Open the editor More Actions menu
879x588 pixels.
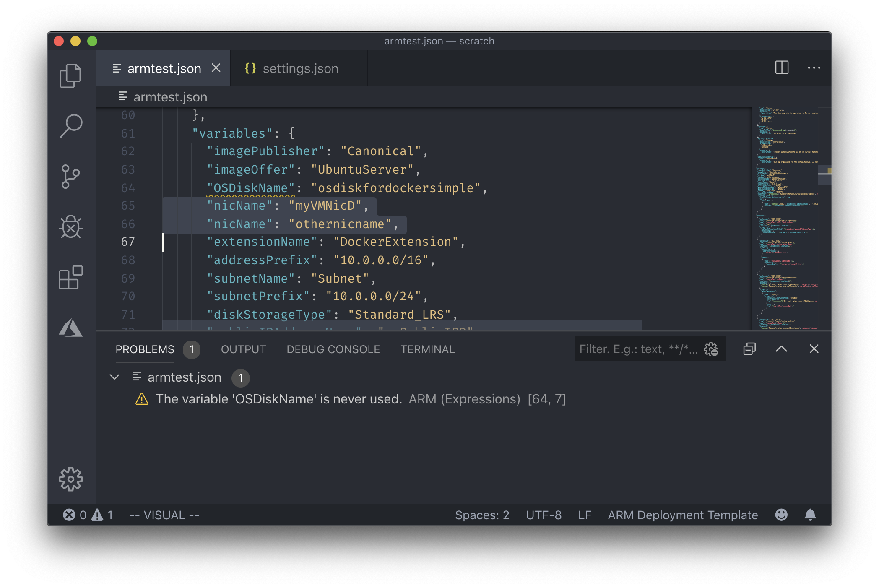pos(814,68)
